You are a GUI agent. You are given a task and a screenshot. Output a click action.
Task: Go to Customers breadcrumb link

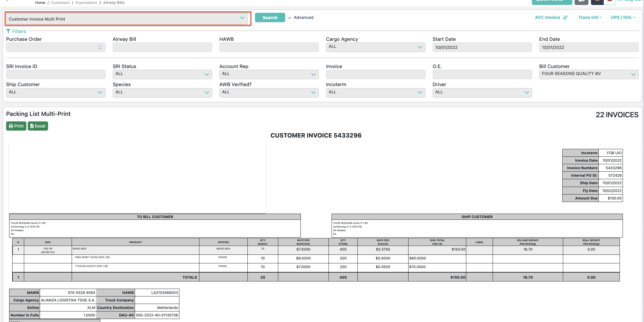[x=60, y=3]
